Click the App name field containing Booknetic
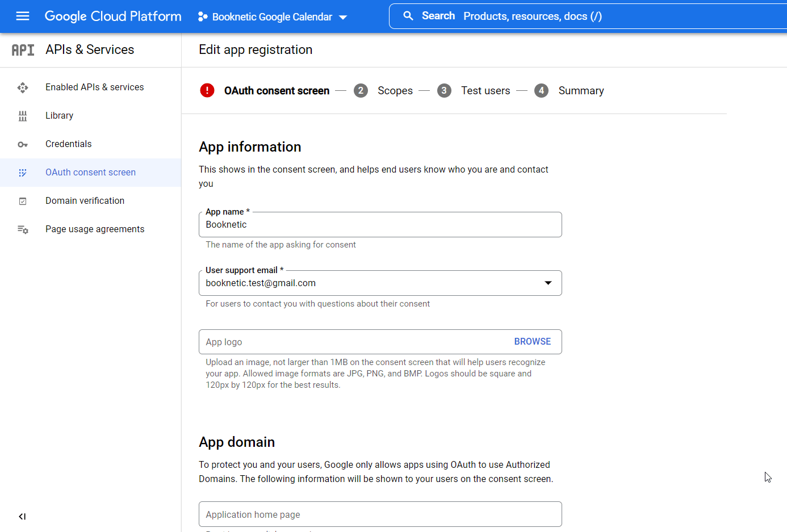 [380, 224]
